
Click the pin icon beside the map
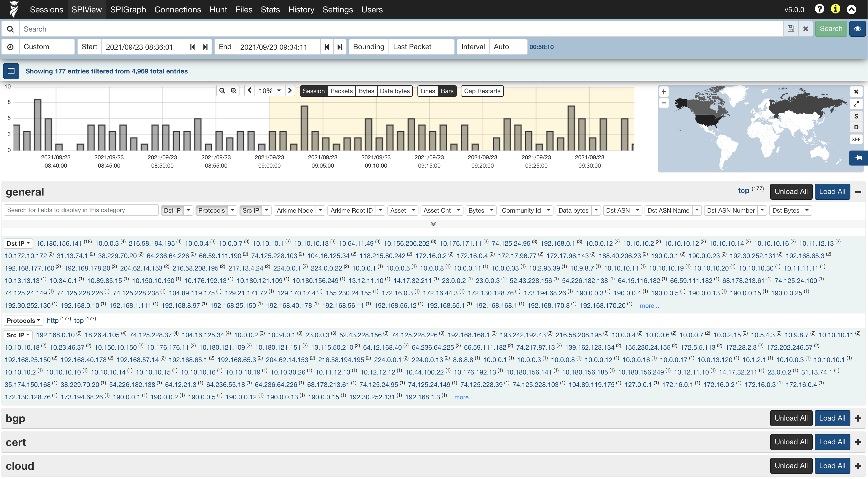tap(858, 158)
